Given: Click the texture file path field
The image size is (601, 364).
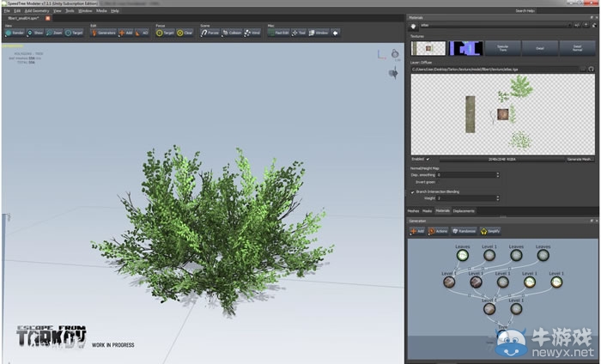Looking at the screenshot, I should 495,69.
